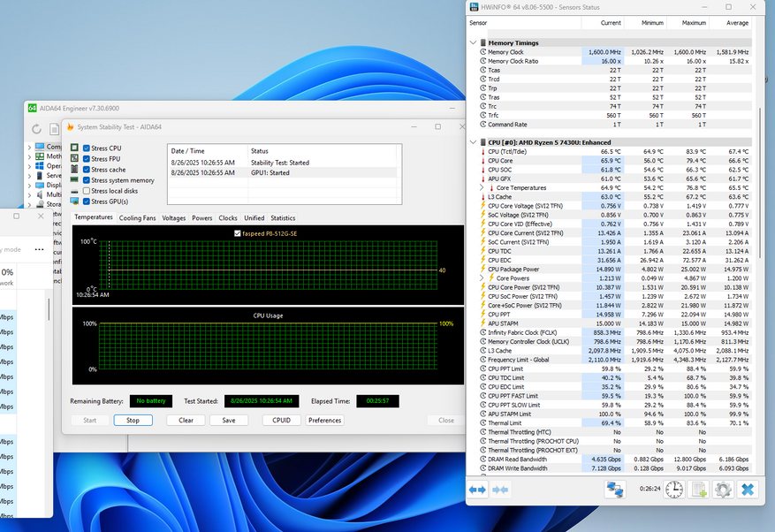This screenshot has width=775, height=532.
Task: Click the CPUID button
Action: click(281, 421)
